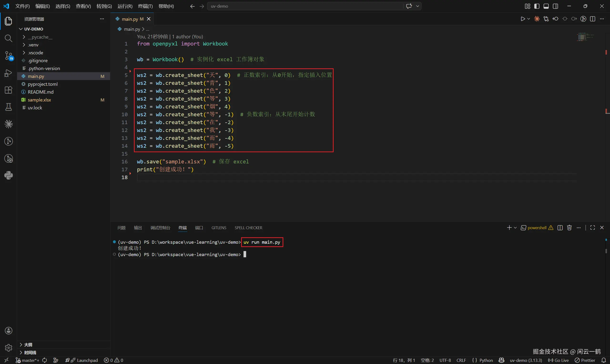
Task: Open the Search view in activity bar
Action: click(8, 38)
